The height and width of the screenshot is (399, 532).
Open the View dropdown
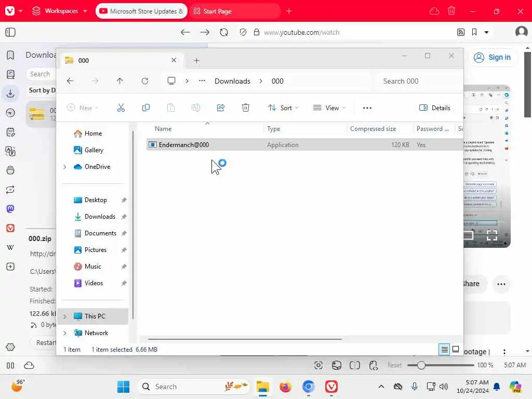click(329, 108)
